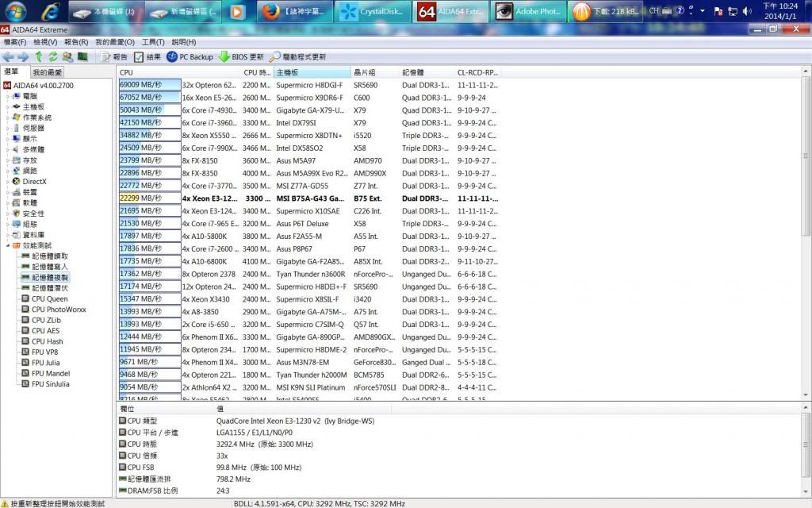The width and height of the screenshot is (812, 508).
Task: Open FPU SinJulia benchmark
Action: (x=45, y=384)
